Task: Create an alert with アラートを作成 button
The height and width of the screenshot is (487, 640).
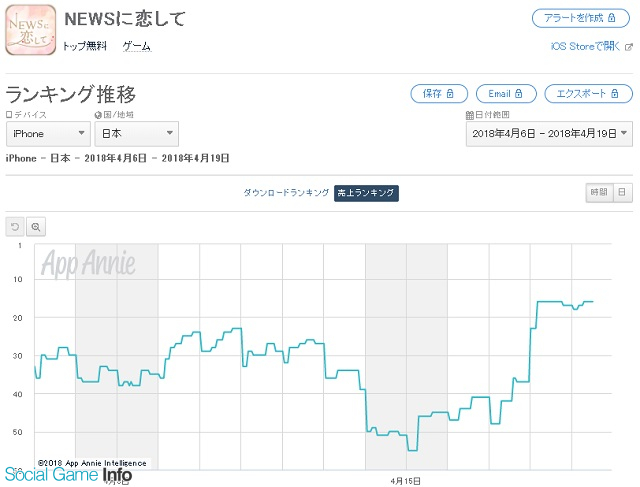Action: [x=580, y=18]
